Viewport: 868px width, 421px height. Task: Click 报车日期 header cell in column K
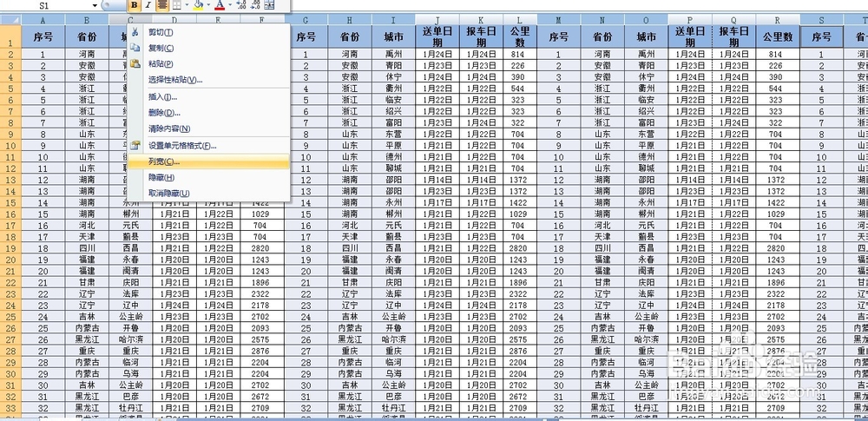[x=481, y=37]
